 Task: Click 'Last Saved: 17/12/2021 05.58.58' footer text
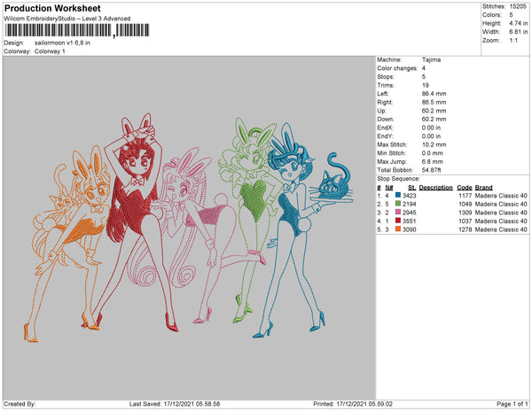click(x=175, y=404)
